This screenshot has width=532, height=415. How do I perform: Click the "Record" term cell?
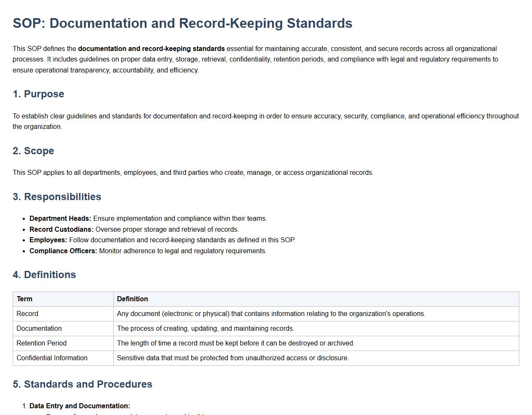(x=27, y=314)
